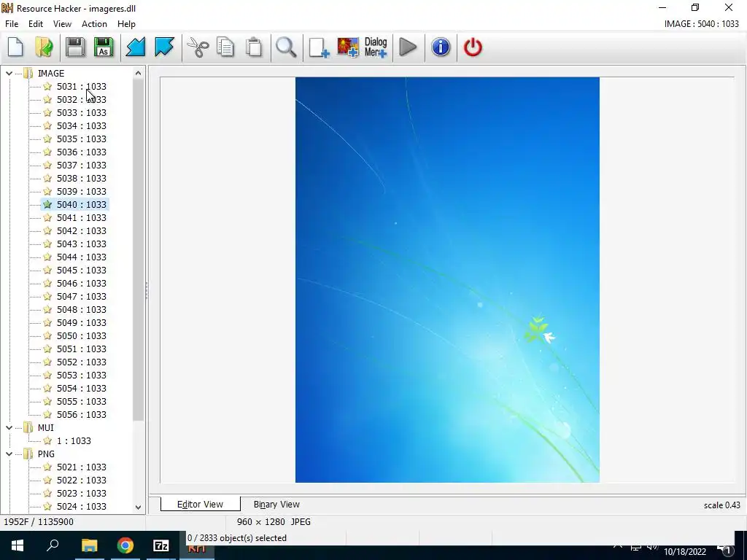The height and width of the screenshot is (560, 747).
Task: Collapse the PNG tree node
Action: click(9, 454)
